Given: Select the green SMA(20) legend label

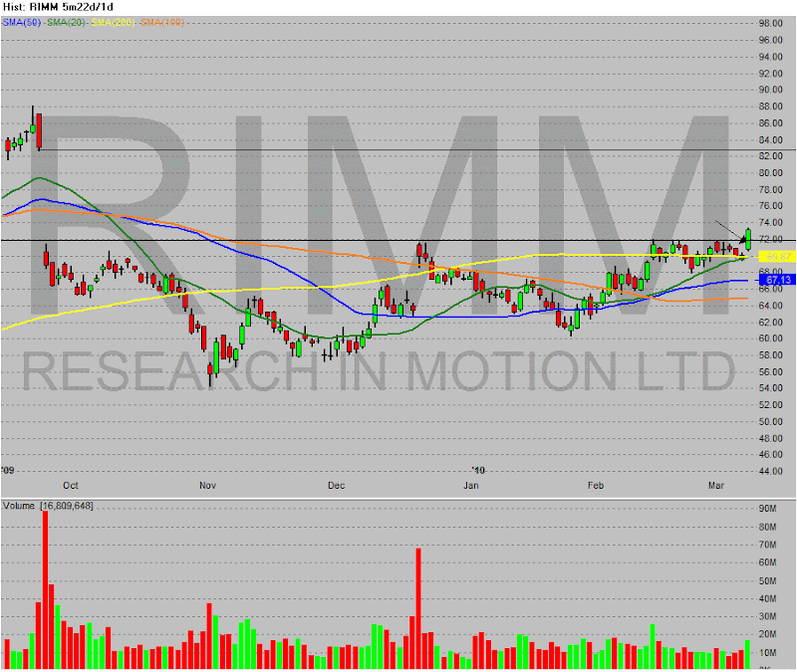Looking at the screenshot, I should pos(66,22).
